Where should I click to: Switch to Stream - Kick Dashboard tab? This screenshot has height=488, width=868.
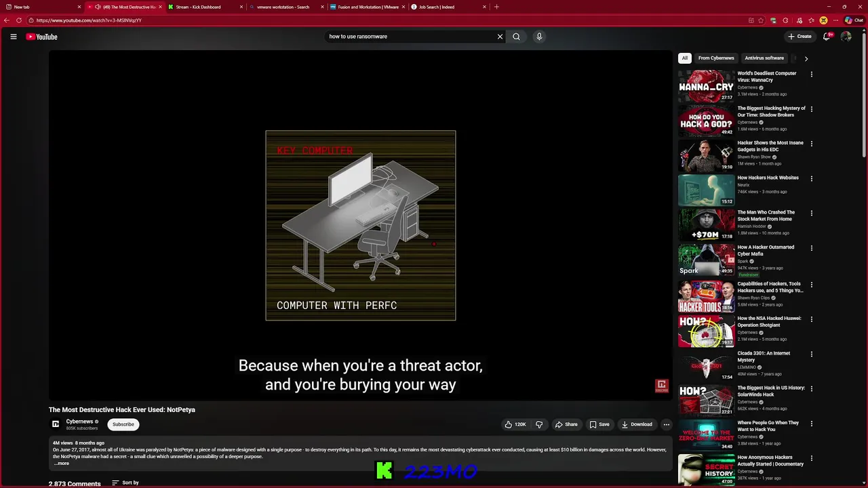point(205,7)
